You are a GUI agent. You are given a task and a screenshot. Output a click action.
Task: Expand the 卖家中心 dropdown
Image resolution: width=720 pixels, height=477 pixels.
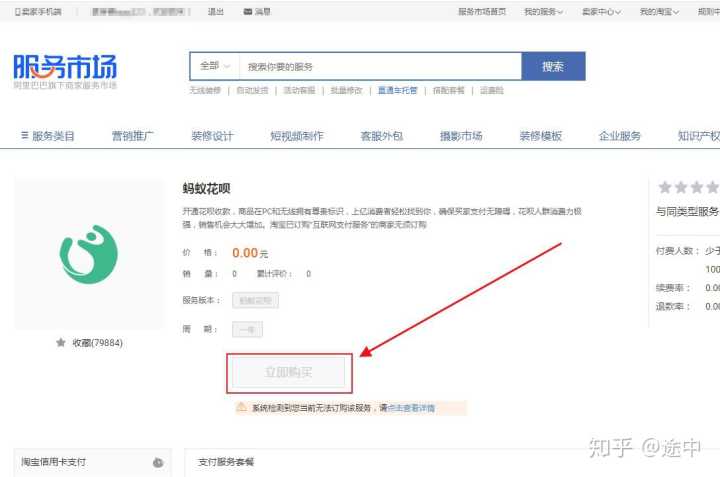602,11
